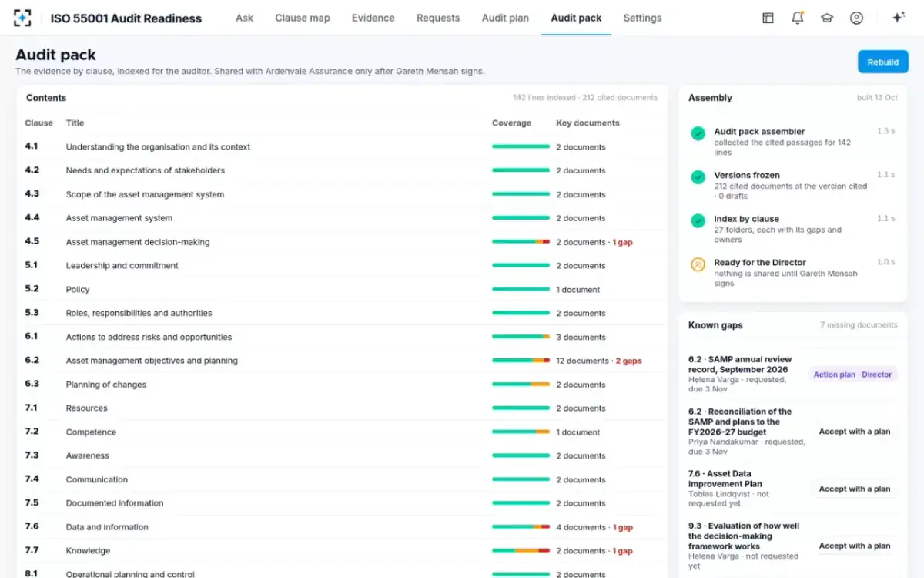Click the Coverage column header
Screen dimensions: 924x578
pyautogui.click(x=511, y=123)
